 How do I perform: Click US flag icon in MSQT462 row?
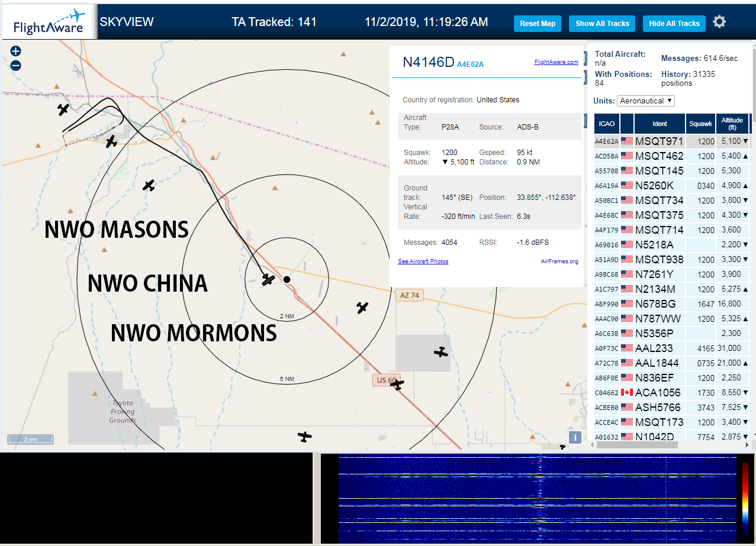[626, 156]
